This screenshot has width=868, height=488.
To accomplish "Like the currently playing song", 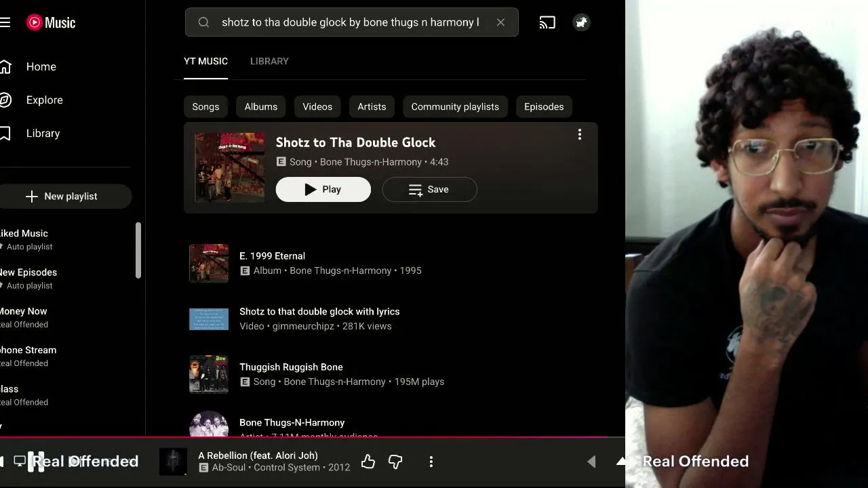I will [368, 462].
